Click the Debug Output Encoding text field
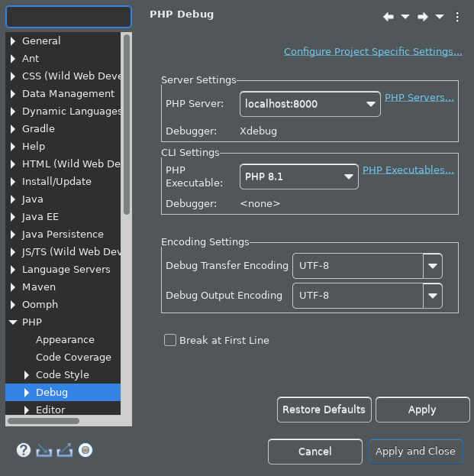This screenshot has height=476, width=474. click(x=358, y=296)
